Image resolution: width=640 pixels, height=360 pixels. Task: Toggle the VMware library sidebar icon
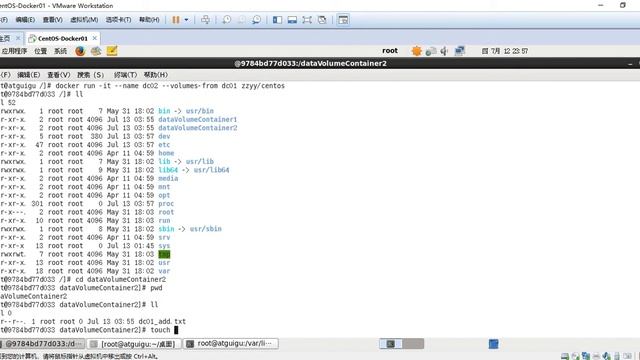coord(278,20)
